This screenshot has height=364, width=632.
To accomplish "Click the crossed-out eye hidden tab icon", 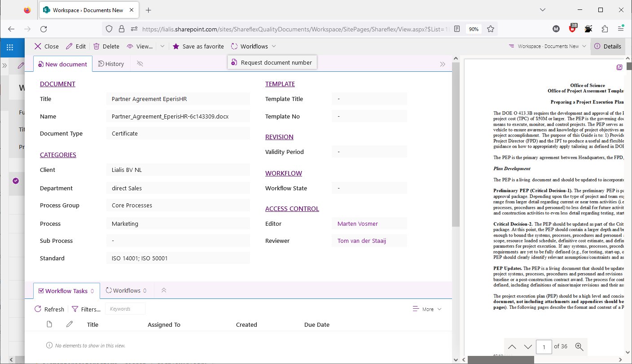I will point(140,64).
